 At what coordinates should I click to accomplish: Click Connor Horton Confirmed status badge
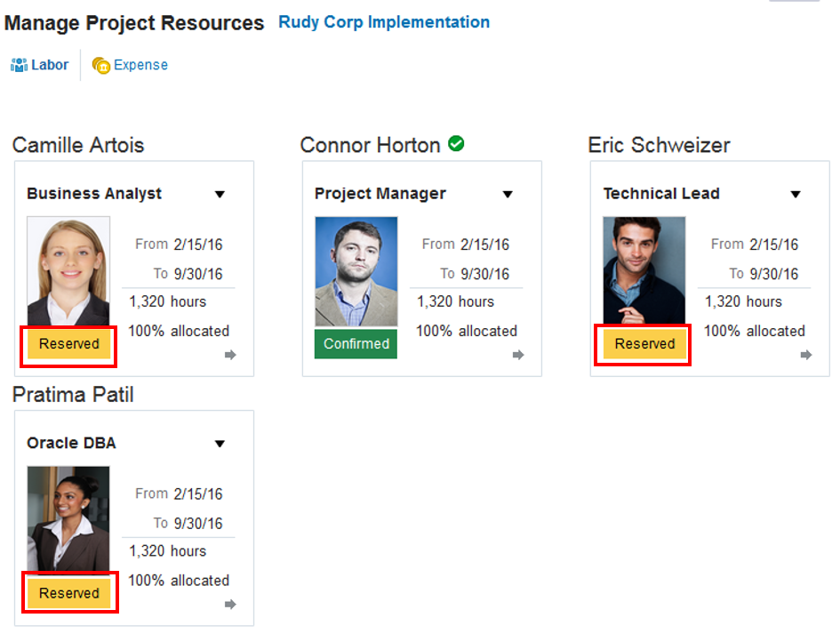click(x=356, y=344)
